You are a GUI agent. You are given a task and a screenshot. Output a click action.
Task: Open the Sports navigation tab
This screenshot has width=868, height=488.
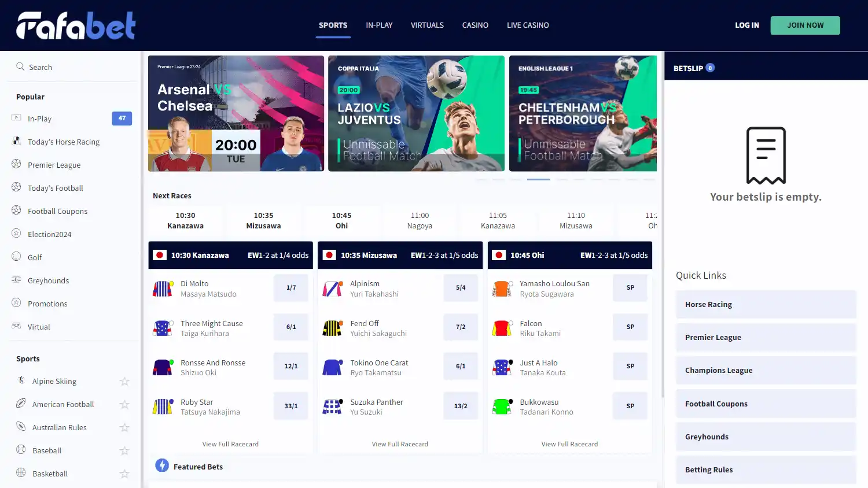pyautogui.click(x=333, y=25)
